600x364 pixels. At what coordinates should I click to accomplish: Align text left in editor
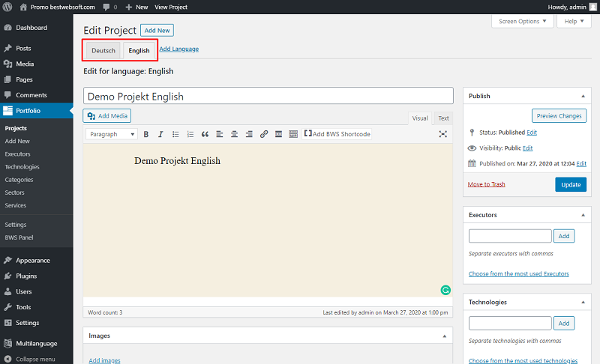point(219,134)
